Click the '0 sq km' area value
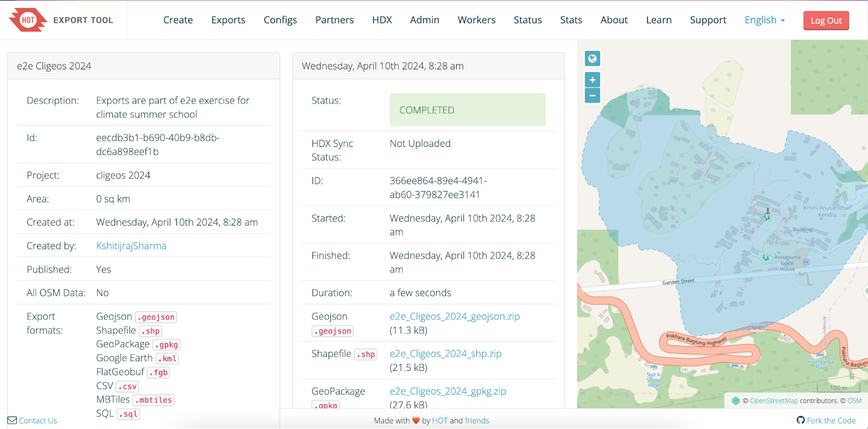The width and height of the screenshot is (868, 429). tap(113, 199)
